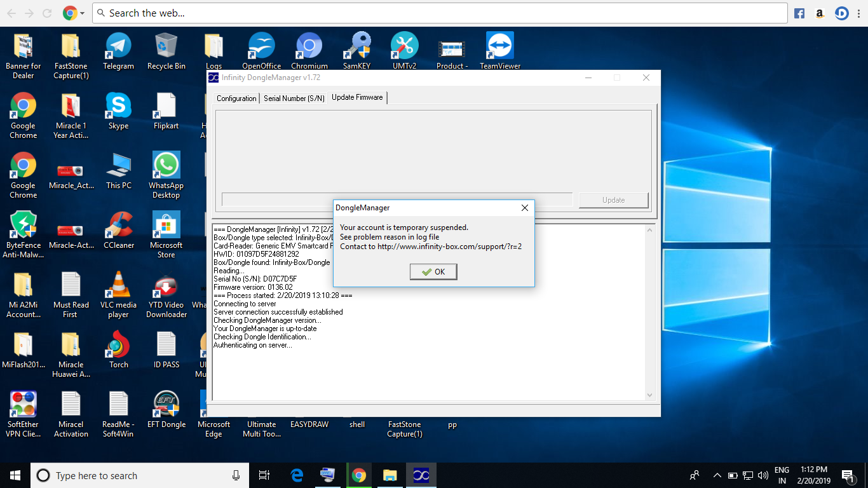Open the Chrome icon dropdown arrow in top bar
The image size is (868, 488).
(x=82, y=13)
